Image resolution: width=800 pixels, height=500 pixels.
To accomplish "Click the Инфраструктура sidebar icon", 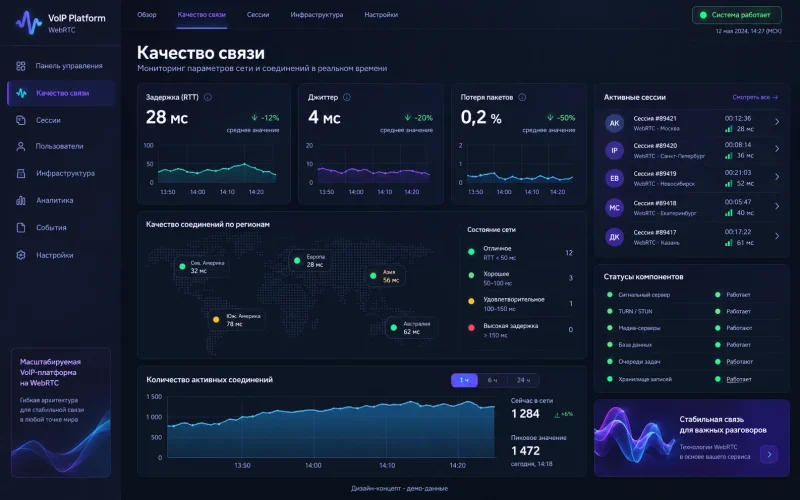I will (x=21, y=173).
